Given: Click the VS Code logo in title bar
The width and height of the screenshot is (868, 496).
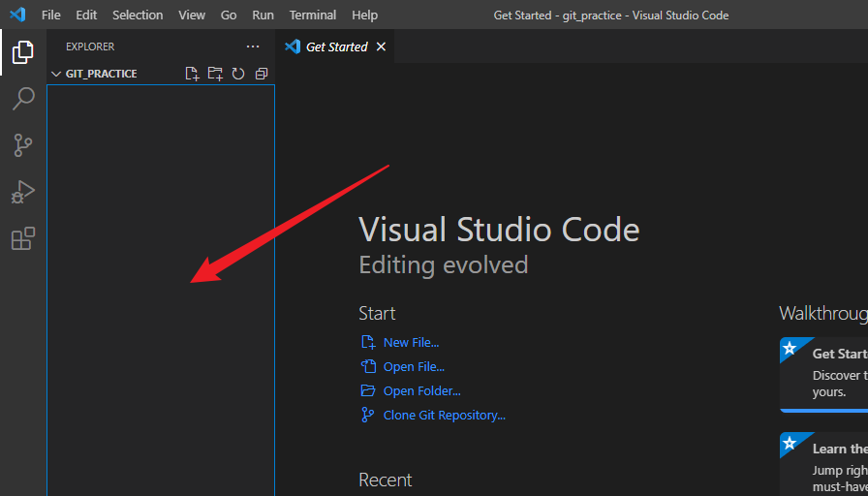Looking at the screenshot, I should [17, 15].
